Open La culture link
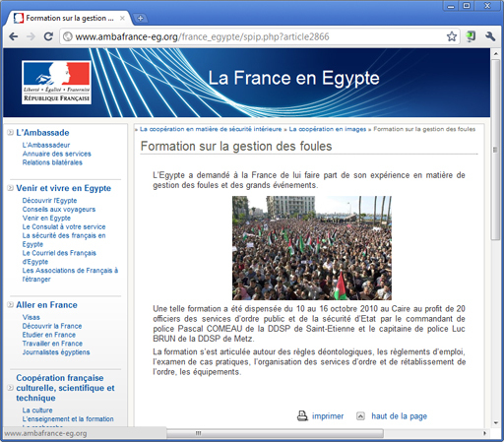Image resolution: width=504 pixels, height=442 pixels. click(37, 410)
